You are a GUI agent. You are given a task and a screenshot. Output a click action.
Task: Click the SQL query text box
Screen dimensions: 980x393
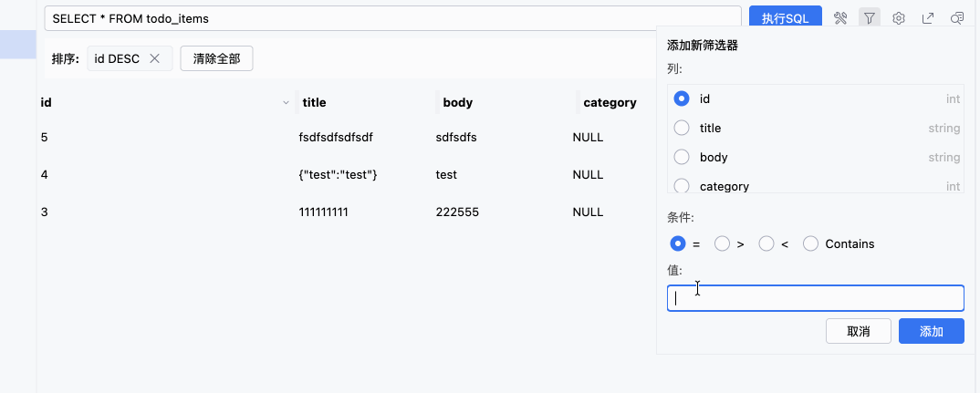coord(392,18)
